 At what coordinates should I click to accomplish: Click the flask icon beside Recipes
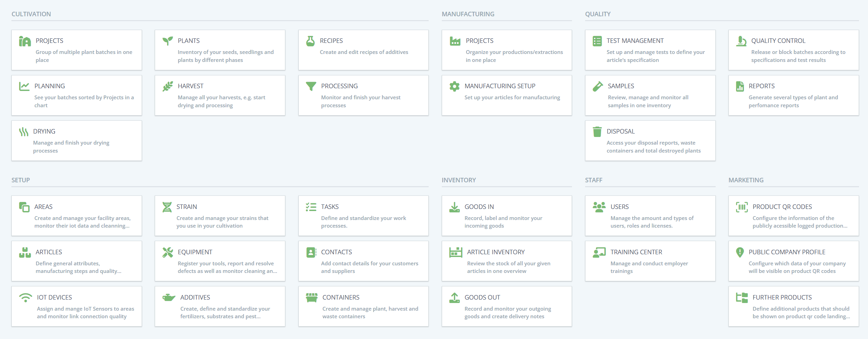pos(310,41)
